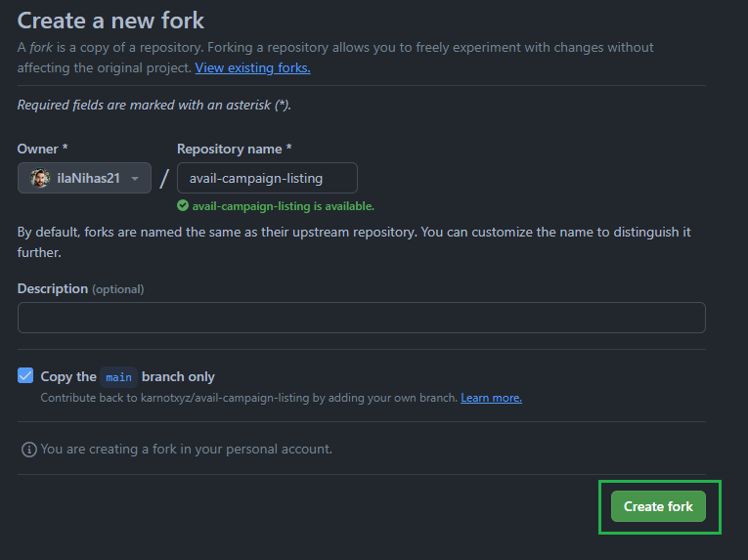Open the 'View existing forks' link
The width and height of the screenshot is (748, 560).
(x=253, y=67)
